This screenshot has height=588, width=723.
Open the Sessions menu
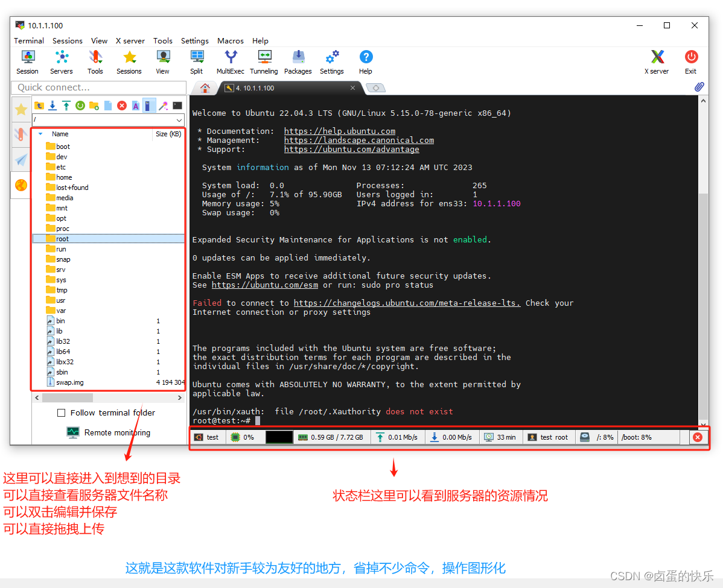pyautogui.click(x=68, y=40)
